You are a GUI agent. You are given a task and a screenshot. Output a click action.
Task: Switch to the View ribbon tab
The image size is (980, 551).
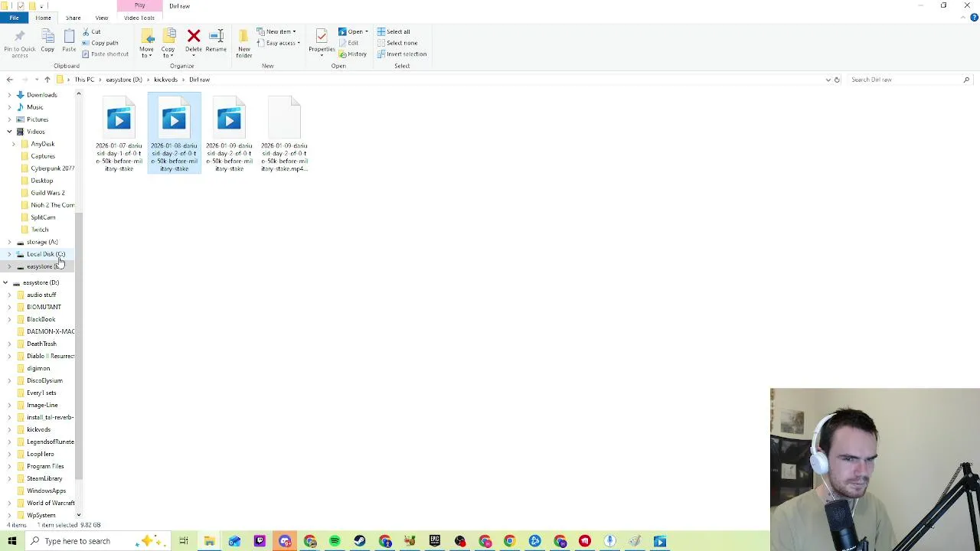[x=101, y=18]
